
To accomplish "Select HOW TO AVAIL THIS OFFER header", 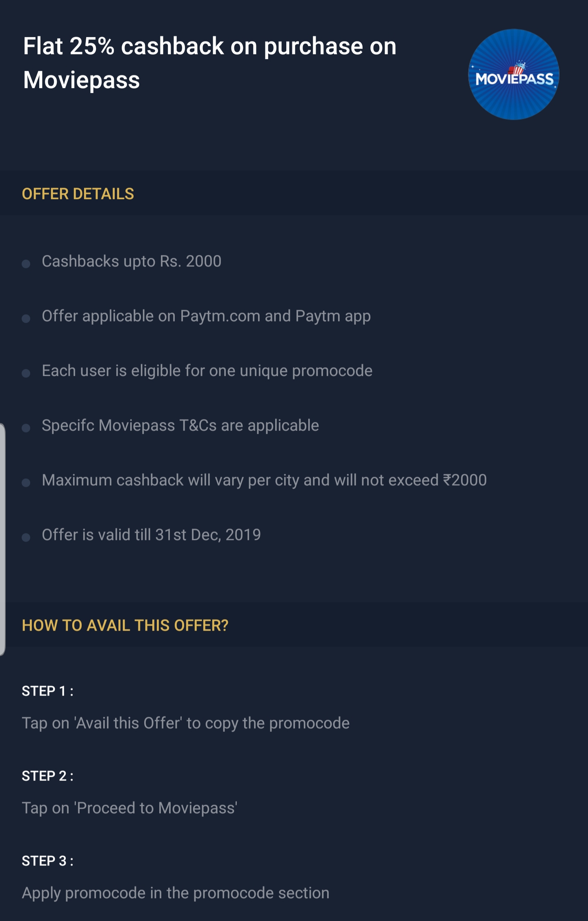I will pos(125,626).
